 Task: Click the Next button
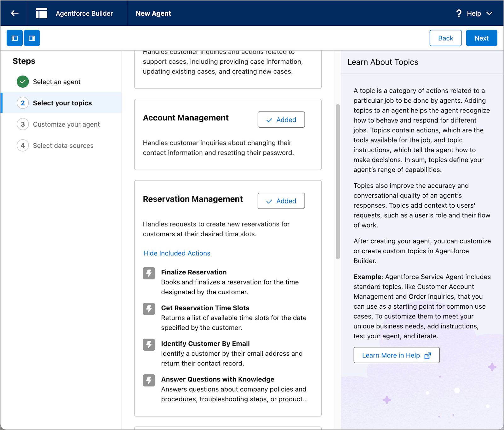tap(481, 38)
